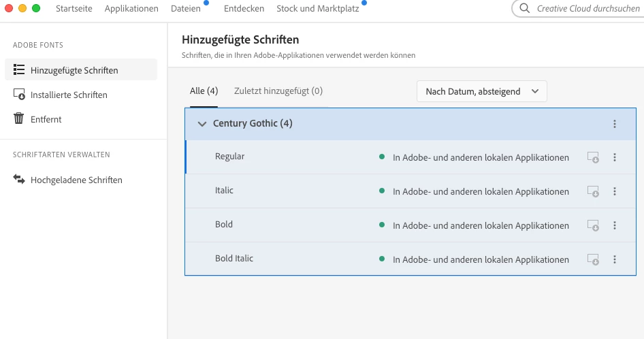644x339 pixels.
Task: Click the Creative Cloud durchsuchen search field
Action: click(x=587, y=9)
